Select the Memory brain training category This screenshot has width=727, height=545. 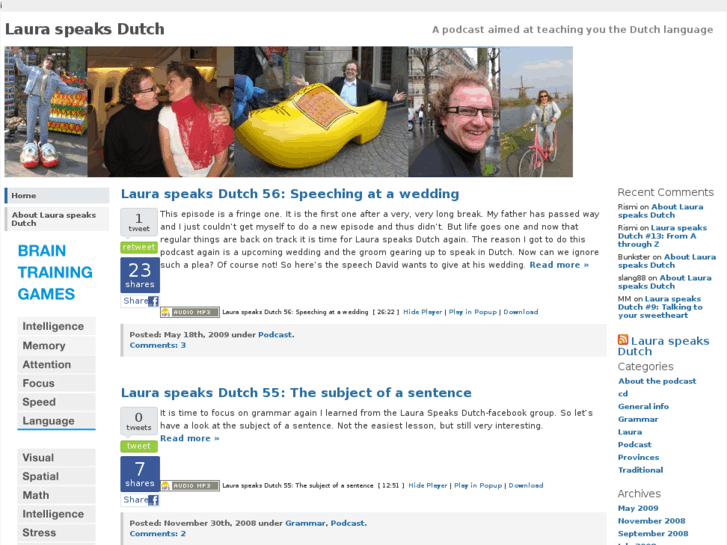pos(57,346)
